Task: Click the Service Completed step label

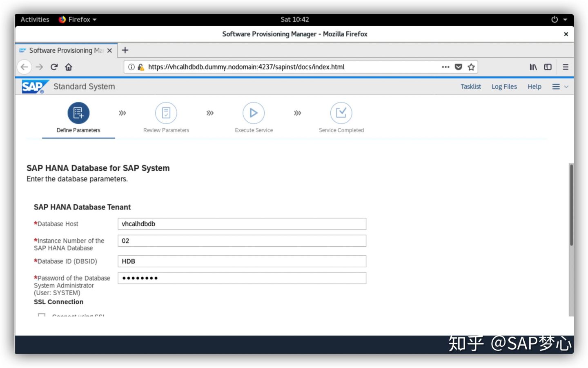Action: [x=341, y=130]
